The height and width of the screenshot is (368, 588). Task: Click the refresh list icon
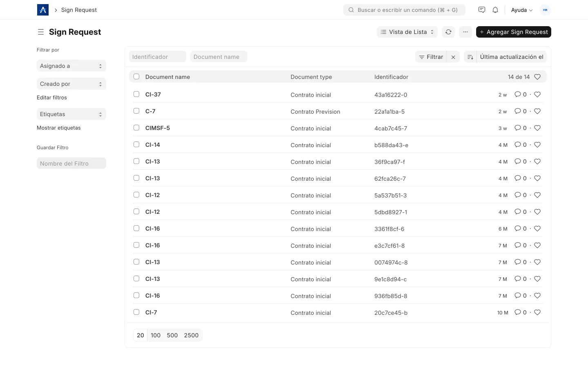pyautogui.click(x=448, y=32)
